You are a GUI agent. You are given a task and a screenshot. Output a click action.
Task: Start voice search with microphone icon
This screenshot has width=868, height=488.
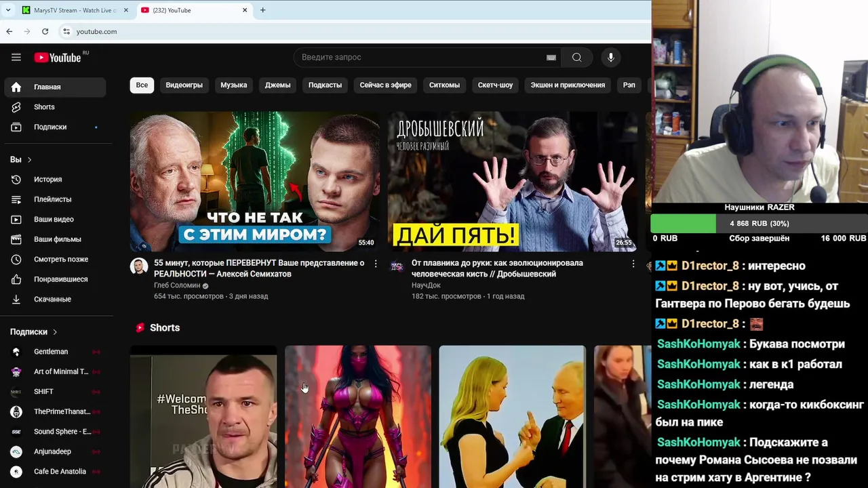611,58
